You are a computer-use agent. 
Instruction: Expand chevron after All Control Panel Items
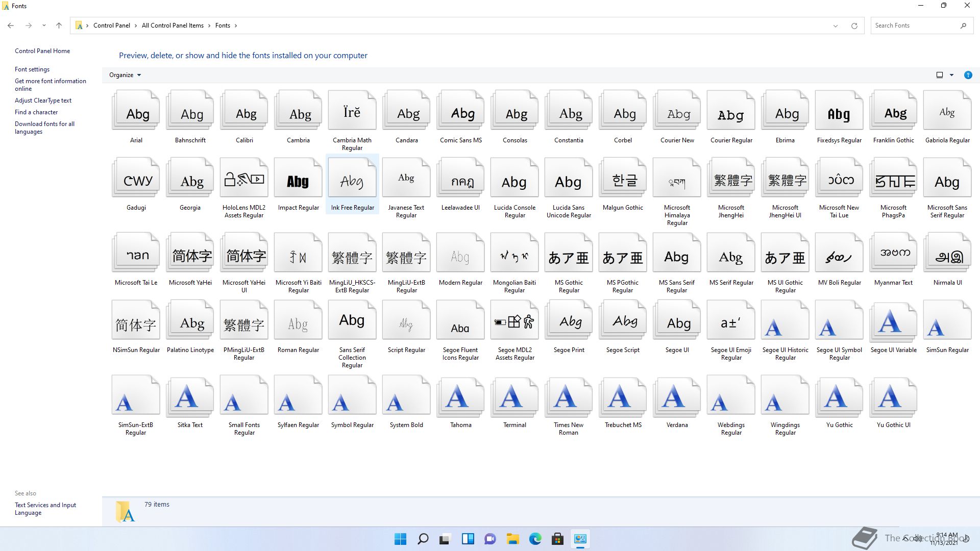coord(209,26)
